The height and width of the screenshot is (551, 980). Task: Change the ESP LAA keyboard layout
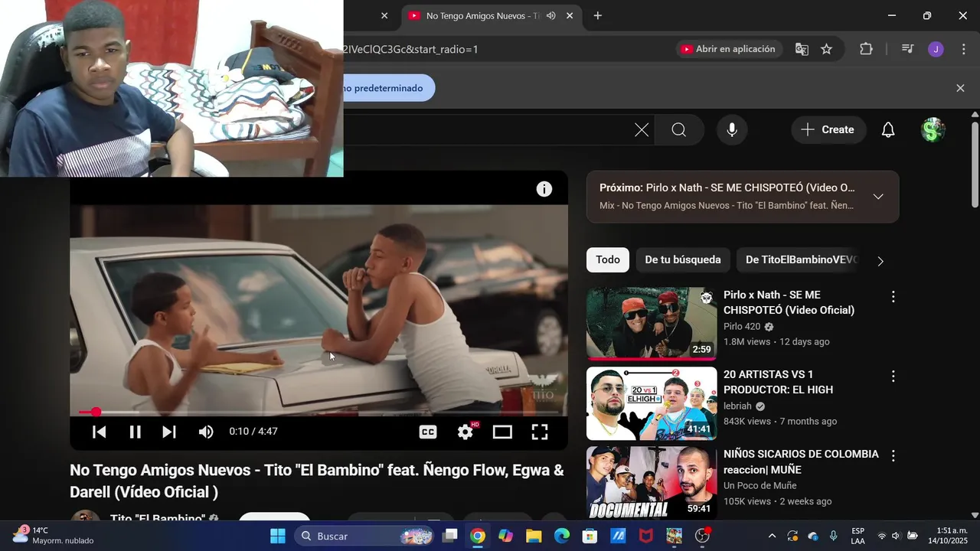[858, 536]
